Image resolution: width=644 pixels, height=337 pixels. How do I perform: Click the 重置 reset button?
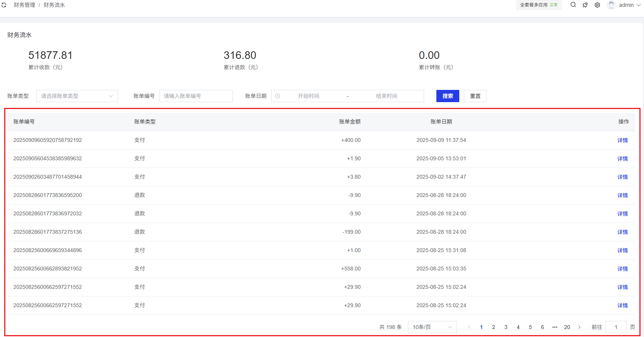[x=475, y=96]
